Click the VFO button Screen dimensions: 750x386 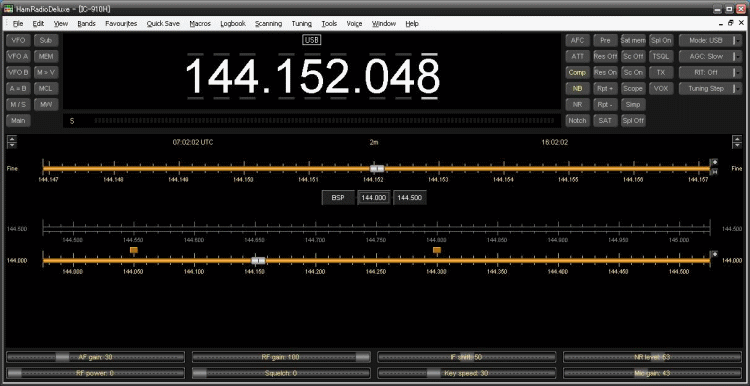pos(18,41)
